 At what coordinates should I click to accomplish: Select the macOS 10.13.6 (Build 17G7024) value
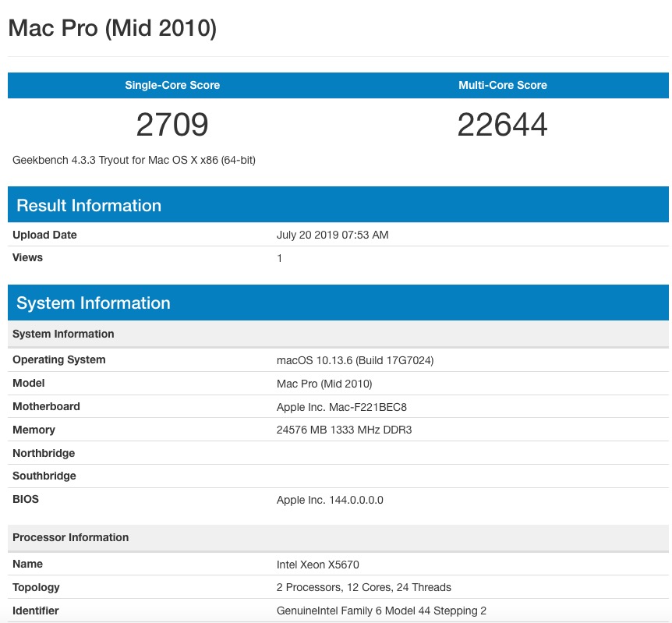[355, 360]
